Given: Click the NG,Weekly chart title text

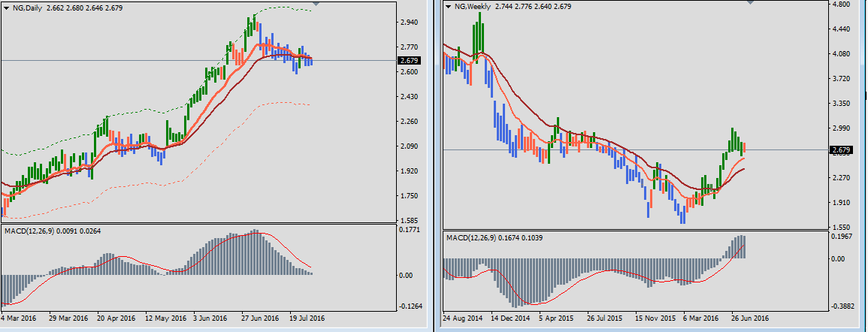Looking at the screenshot, I should tap(472, 7).
